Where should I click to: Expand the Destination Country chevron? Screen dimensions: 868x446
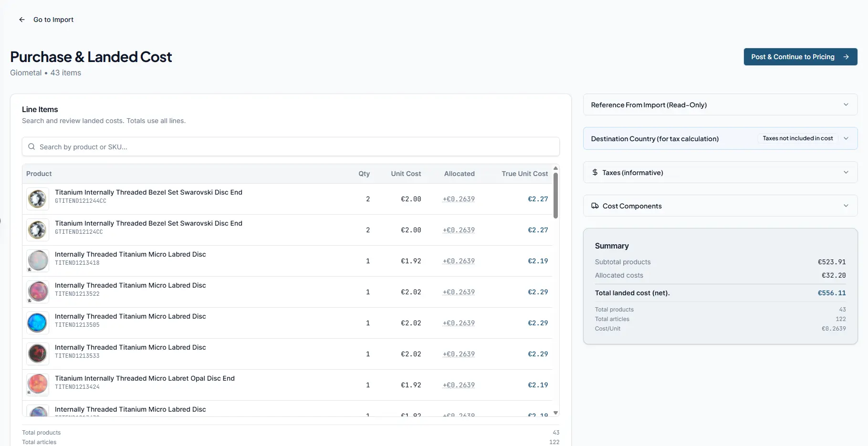coord(846,138)
